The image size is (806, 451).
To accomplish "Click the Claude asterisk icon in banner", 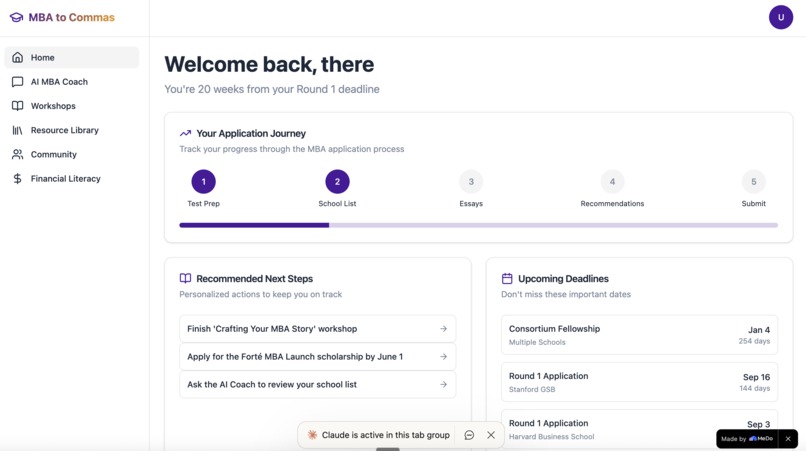I will (312, 435).
